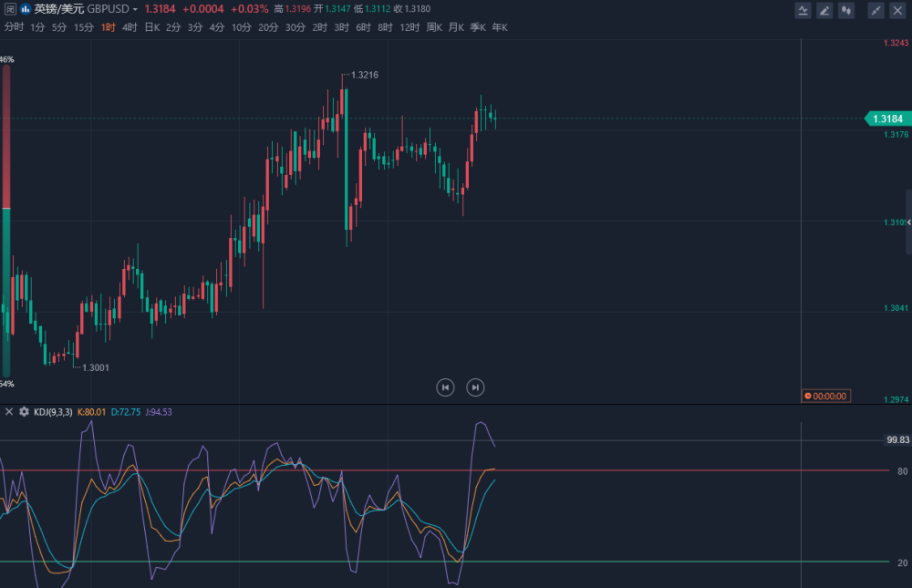Screen dimensions: 912x588
Task: Expand the right side panel arrow
Action: click(x=908, y=222)
